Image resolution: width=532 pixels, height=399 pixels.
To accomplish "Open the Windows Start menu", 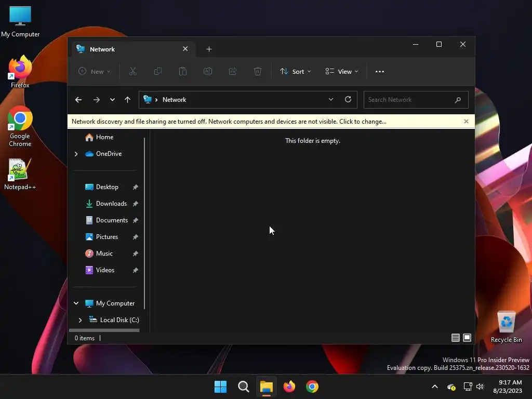I will [x=220, y=387].
